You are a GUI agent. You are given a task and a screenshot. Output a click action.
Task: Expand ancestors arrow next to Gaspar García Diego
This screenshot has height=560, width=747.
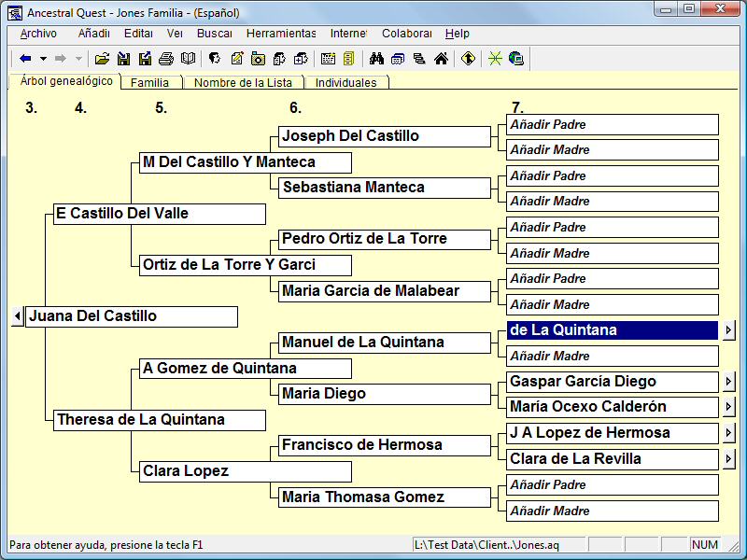click(x=729, y=382)
